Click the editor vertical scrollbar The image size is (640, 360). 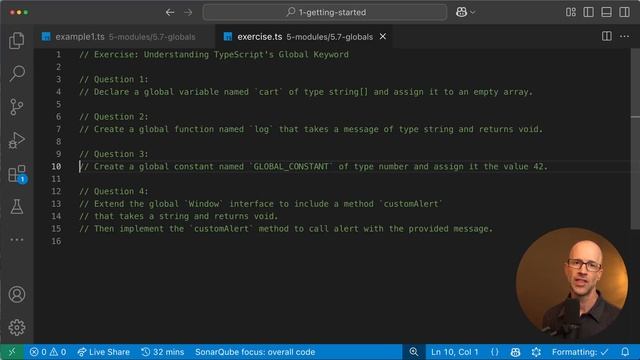(636, 139)
